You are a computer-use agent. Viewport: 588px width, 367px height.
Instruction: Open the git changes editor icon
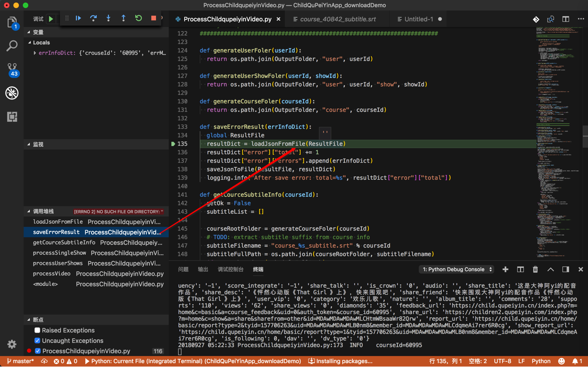[536, 19]
